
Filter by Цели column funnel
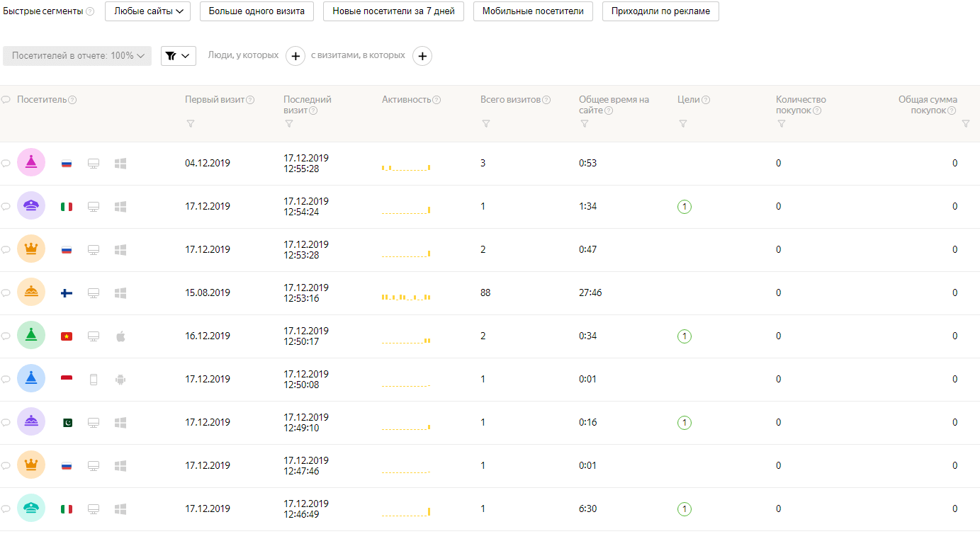(x=682, y=124)
